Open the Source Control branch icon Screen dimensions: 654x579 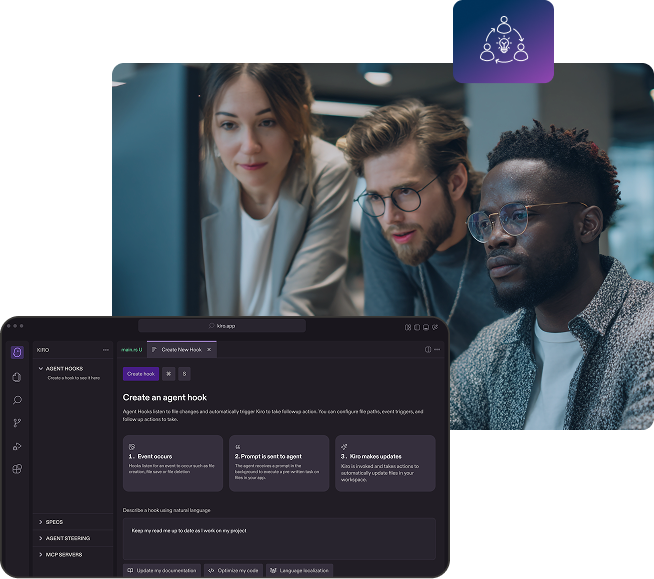point(17,423)
